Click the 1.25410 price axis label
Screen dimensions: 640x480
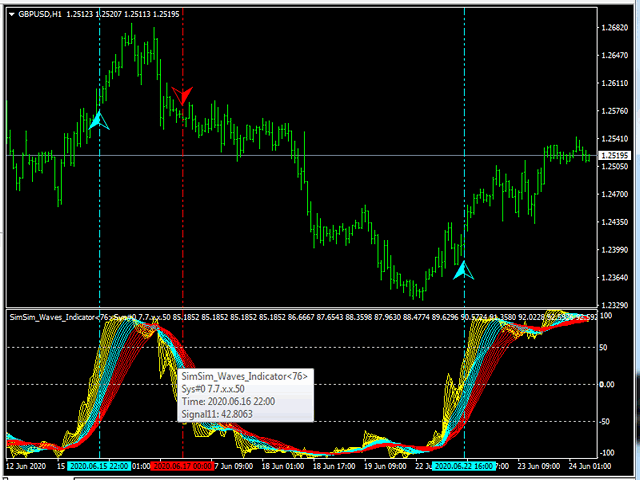pyautogui.click(x=615, y=139)
